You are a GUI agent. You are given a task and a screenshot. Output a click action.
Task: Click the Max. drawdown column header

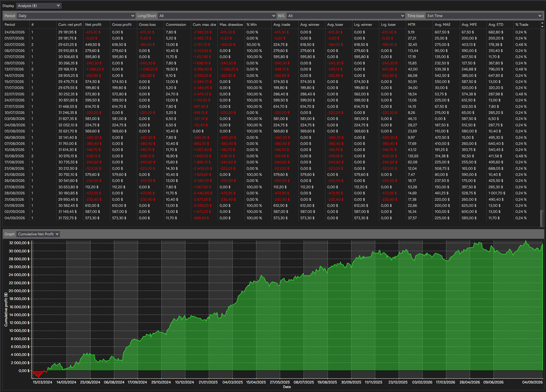(x=231, y=25)
